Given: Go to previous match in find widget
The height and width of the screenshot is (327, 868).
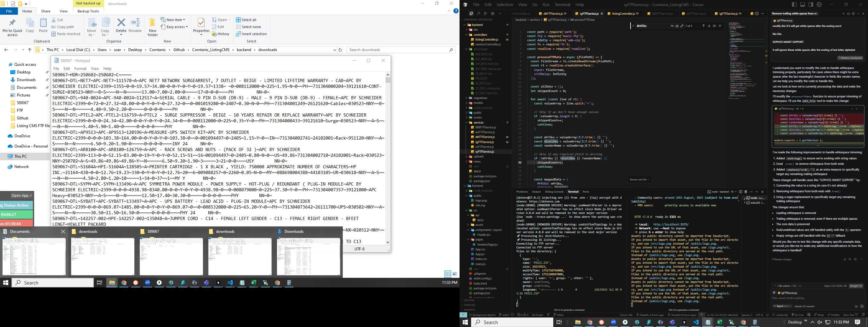Looking at the screenshot, I should 703,26.
